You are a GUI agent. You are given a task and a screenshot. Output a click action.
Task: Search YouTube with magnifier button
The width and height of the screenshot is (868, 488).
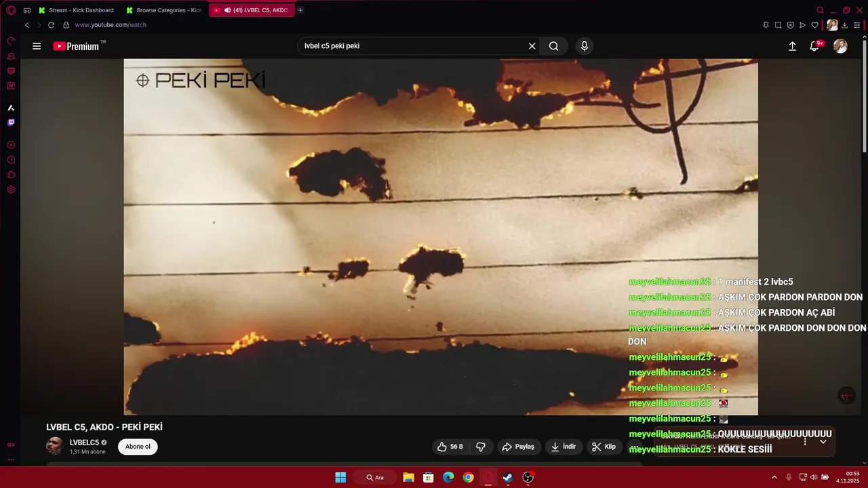[x=554, y=46]
